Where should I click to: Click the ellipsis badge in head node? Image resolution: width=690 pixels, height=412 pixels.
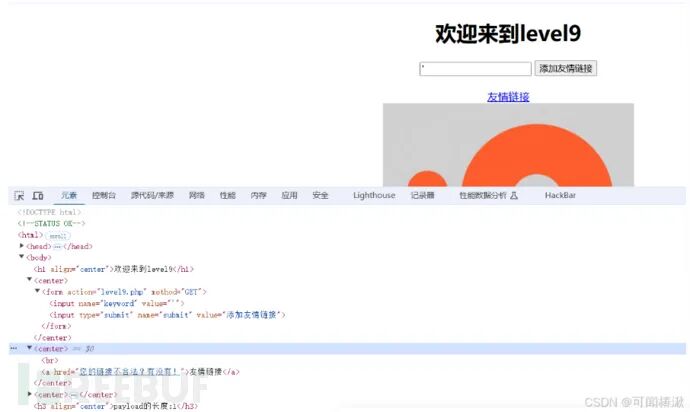coord(57,246)
